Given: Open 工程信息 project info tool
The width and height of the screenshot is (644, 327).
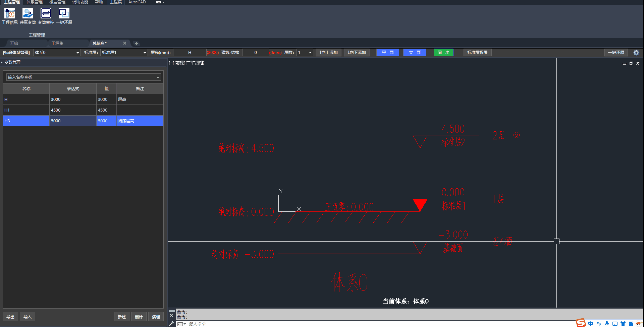Looking at the screenshot, I should [x=10, y=14].
